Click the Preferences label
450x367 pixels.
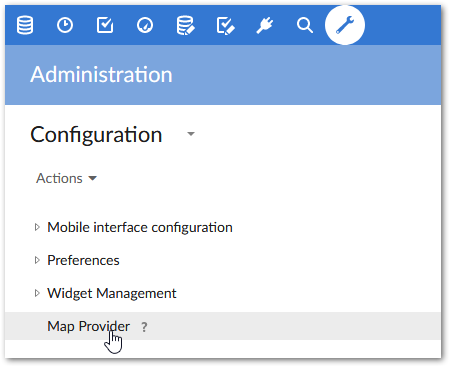coord(83,260)
